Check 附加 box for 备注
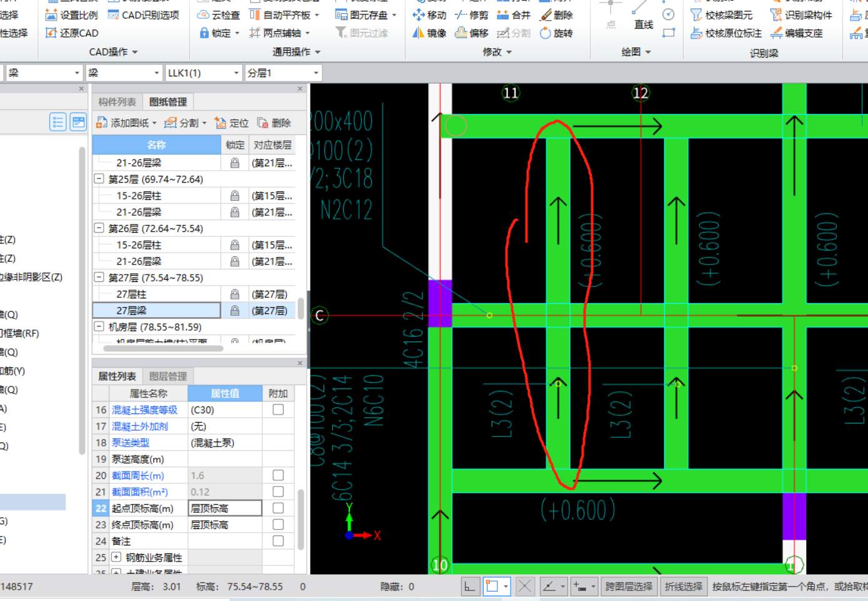 click(x=278, y=540)
